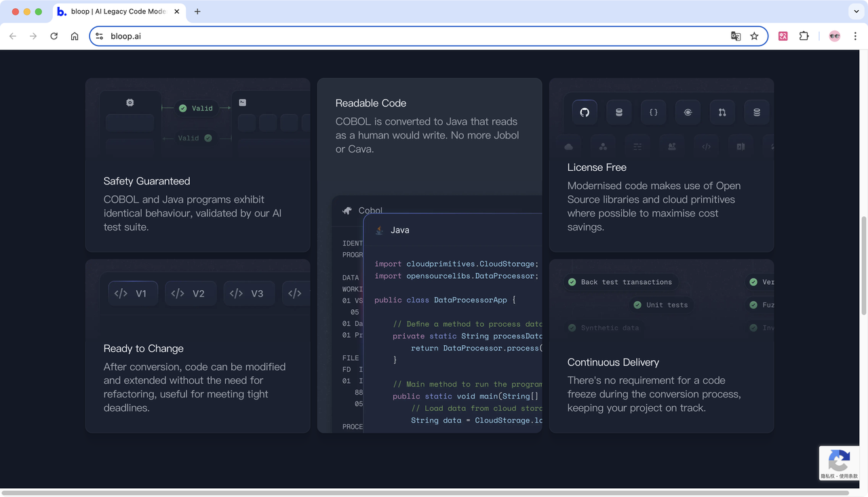Image resolution: width=868 pixels, height=497 pixels.
Task: Click 'import opensourcelibs.DataProcessor;' code line
Action: (x=456, y=276)
